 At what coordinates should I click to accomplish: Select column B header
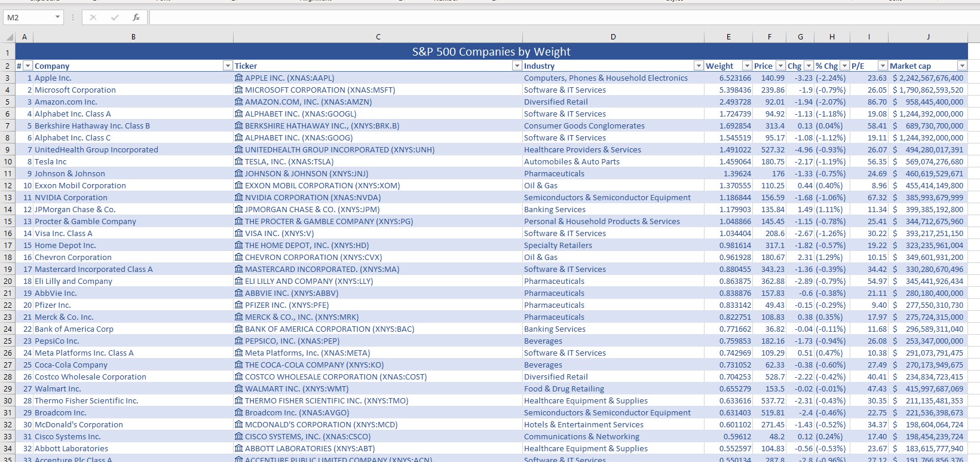pos(133,37)
